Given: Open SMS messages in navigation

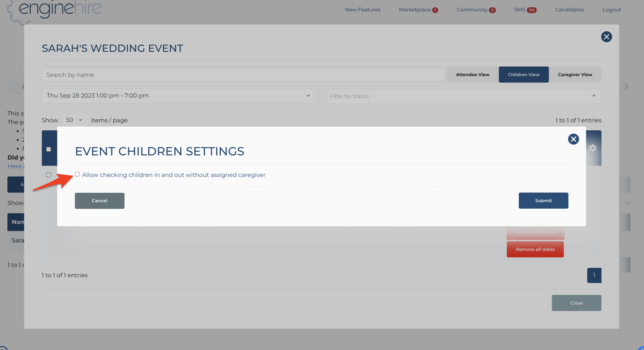Looking at the screenshot, I should point(520,10).
